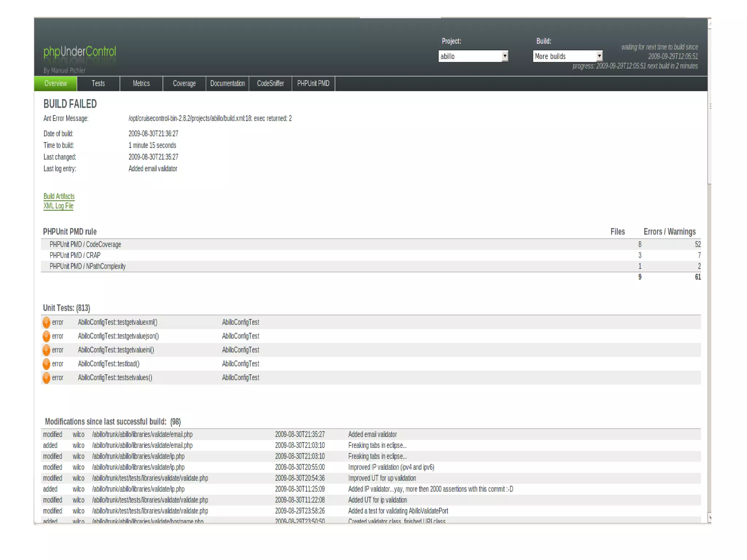Click scrollbar up arrow at top
The width and height of the screenshot is (747, 560).
(709, 23)
